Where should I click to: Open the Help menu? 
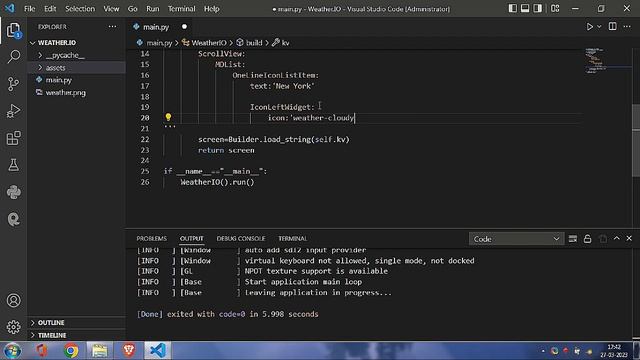[211, 9]
